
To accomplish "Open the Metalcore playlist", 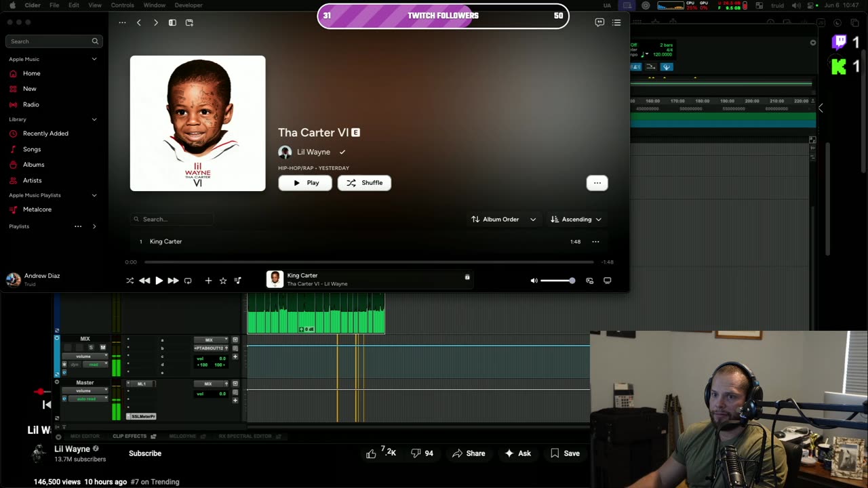I will [x=37, y=209].
